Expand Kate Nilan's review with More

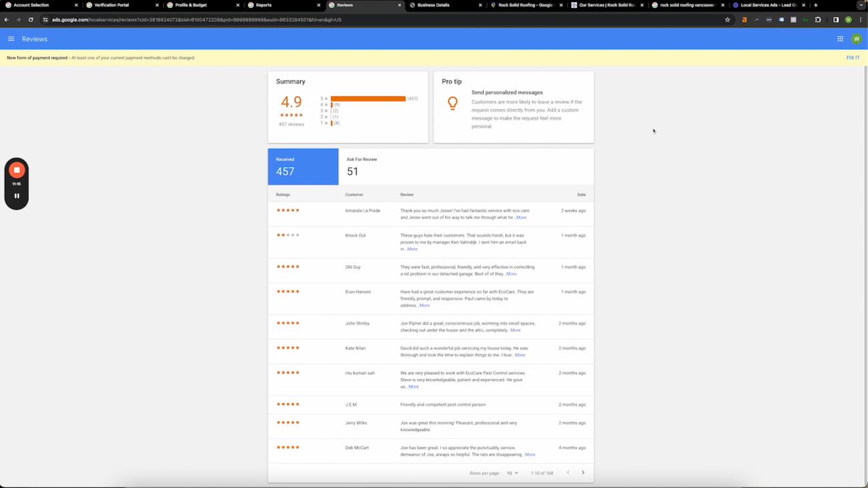pos(520,355)
